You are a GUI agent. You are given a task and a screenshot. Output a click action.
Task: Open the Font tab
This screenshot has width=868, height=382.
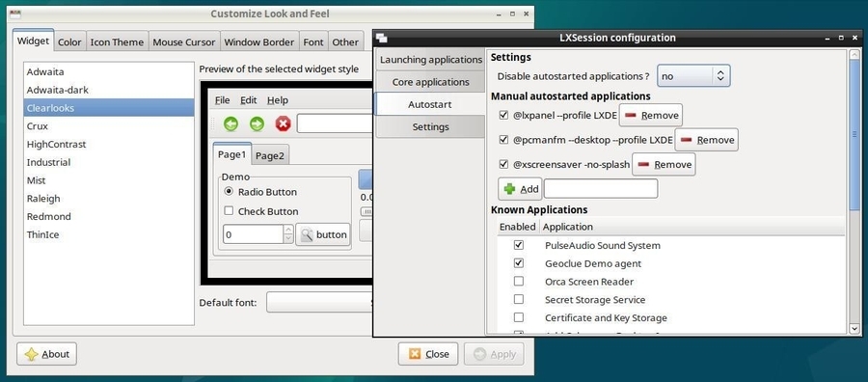coord(313,41)
